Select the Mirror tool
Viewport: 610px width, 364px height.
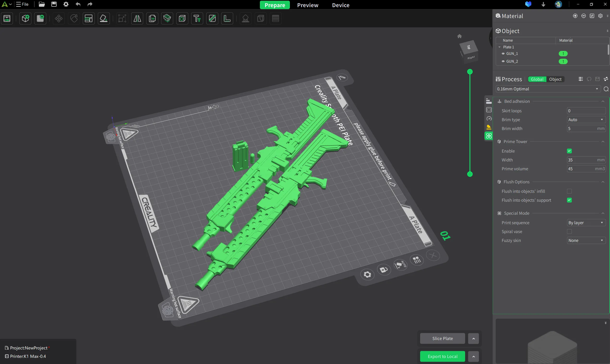pyautogui.click(x=137, y=18)
